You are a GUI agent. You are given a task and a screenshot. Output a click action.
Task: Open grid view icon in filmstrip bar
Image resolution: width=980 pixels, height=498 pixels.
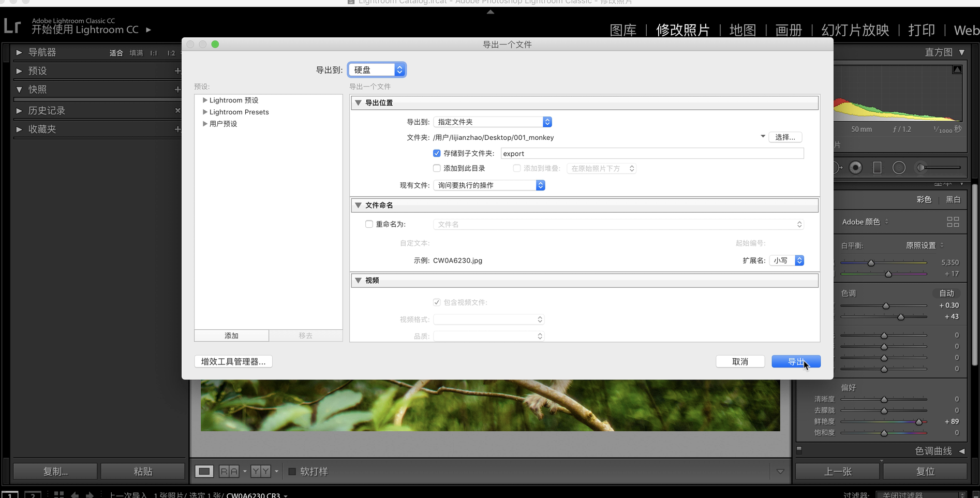(59, 495)
